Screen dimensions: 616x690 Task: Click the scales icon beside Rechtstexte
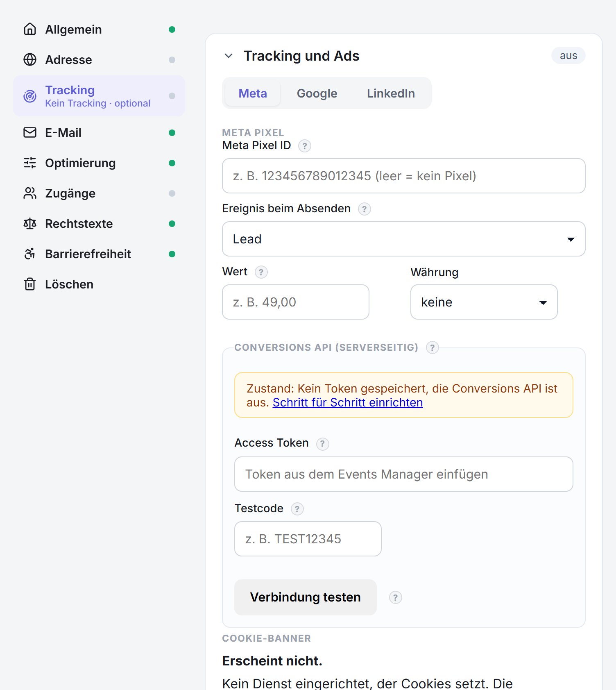(30, 224)
